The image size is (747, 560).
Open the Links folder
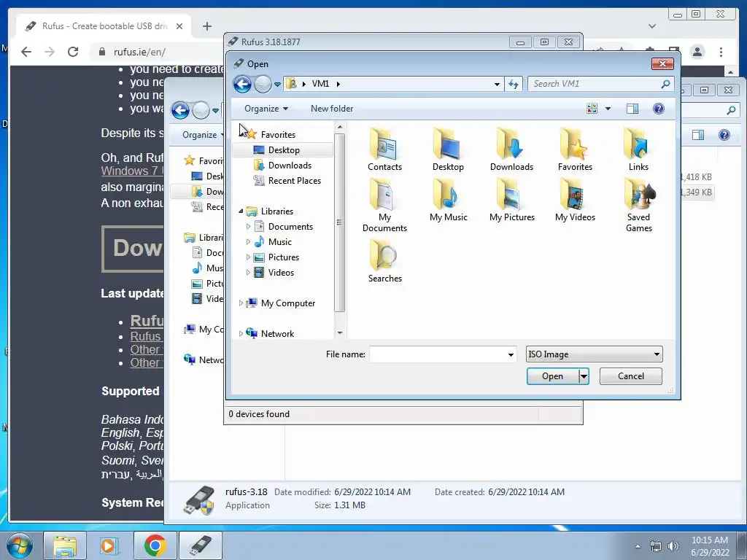tap(638, 149)
